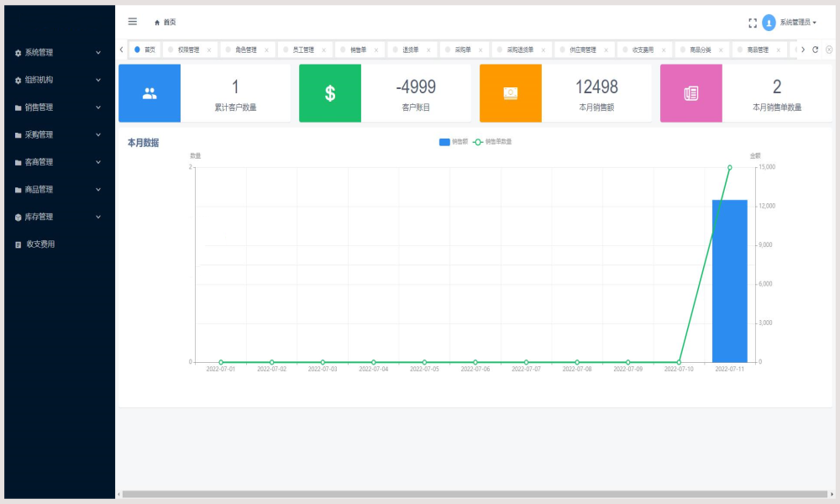Collapse the sidebar with the hamburger icon
840x504 pixels.
point(133,22)
